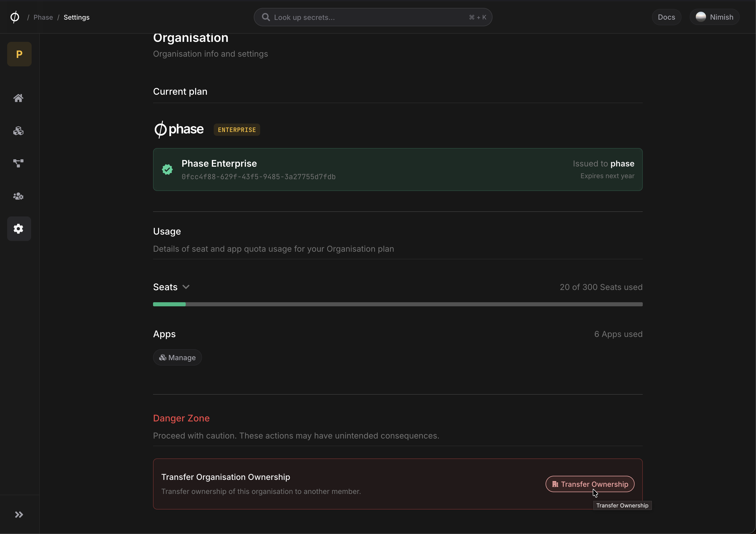
Task: Click the phase wordmark logo under Current plan
Action: pyautogui.click(x=179, y=129)
